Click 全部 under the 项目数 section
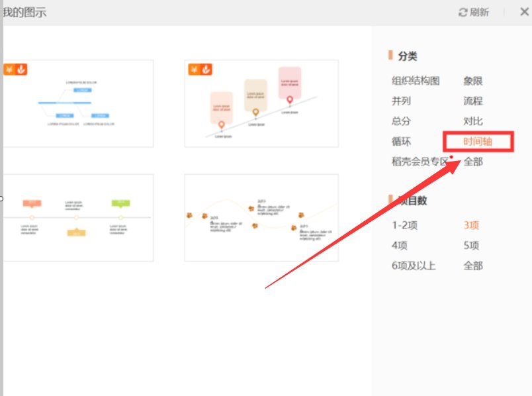 pos(472,266)
